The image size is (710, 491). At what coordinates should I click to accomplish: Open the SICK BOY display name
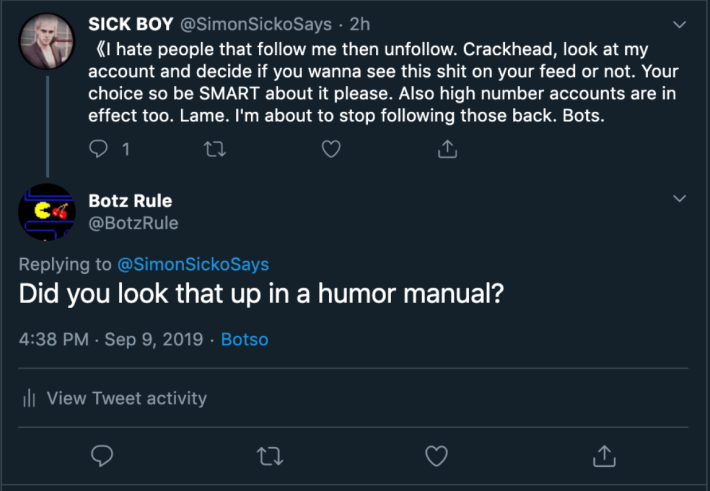pyautogui.click(x=132, y=24)
